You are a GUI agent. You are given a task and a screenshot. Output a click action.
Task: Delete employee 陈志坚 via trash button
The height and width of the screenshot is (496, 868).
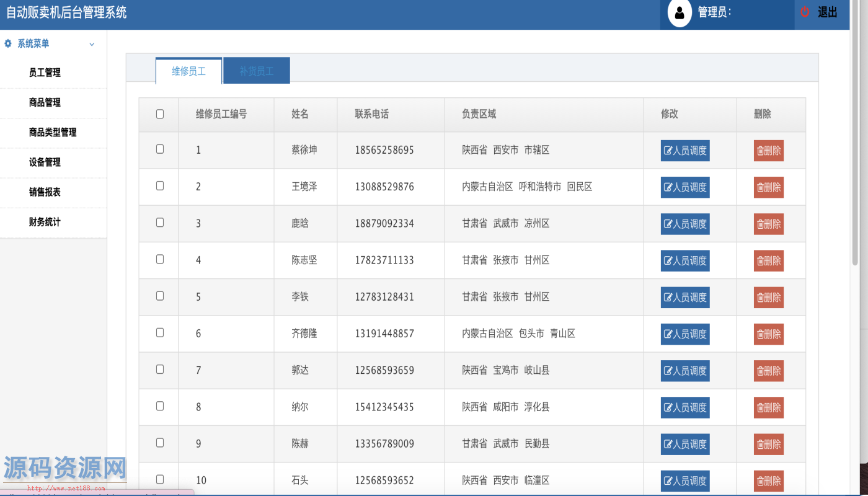[768, 260]
